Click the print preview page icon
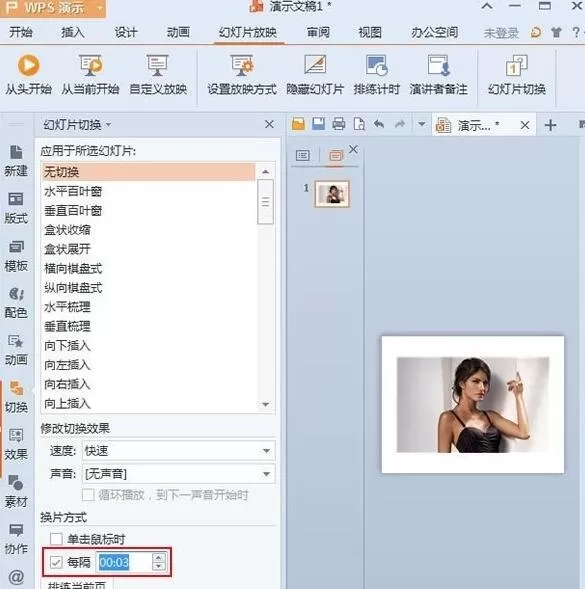This screenshot has width=585, height=589. (359, 124)
